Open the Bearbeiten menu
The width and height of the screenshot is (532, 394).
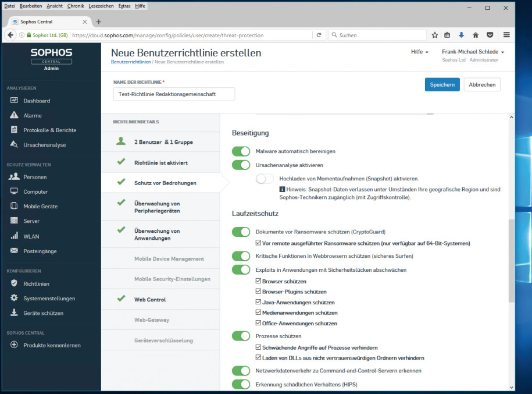tap(31, 6)
